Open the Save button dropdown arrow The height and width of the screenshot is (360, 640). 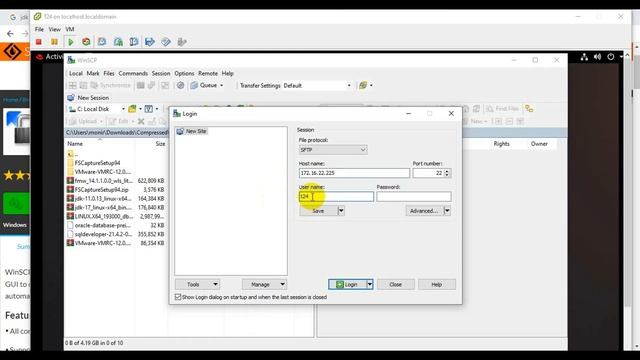point(341,211)
